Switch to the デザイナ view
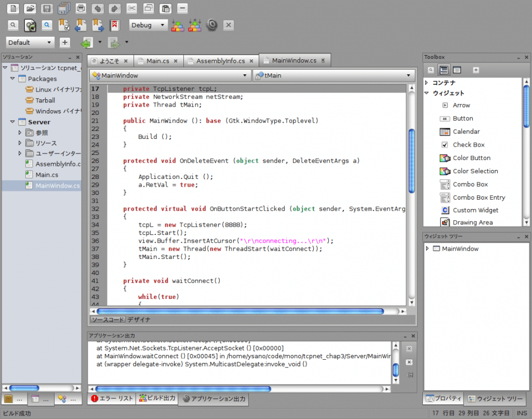Screen dimensions: 532x419 pos(139,320)
